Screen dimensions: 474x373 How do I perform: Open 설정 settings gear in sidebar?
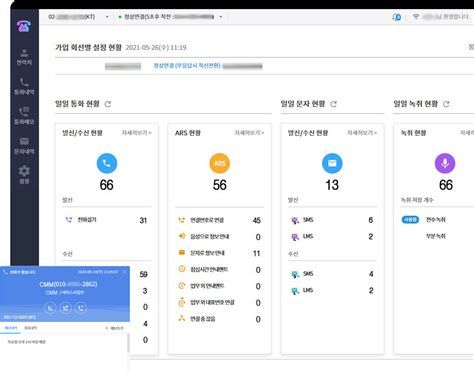[24, 175]
